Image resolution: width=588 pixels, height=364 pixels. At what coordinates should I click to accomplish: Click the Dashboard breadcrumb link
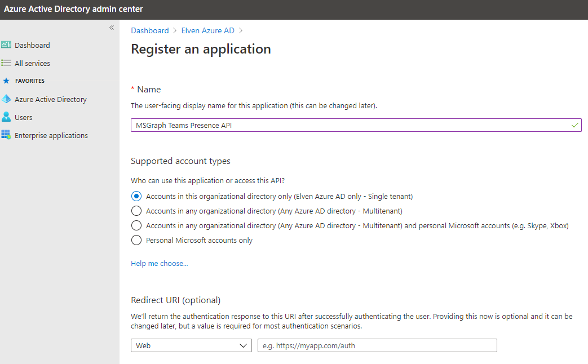tap(149, 31)
